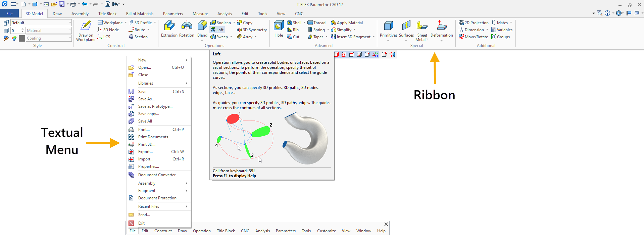Toggle the top-face selection filter cube icon
The image size is (644, 240).
click(351, 54)
